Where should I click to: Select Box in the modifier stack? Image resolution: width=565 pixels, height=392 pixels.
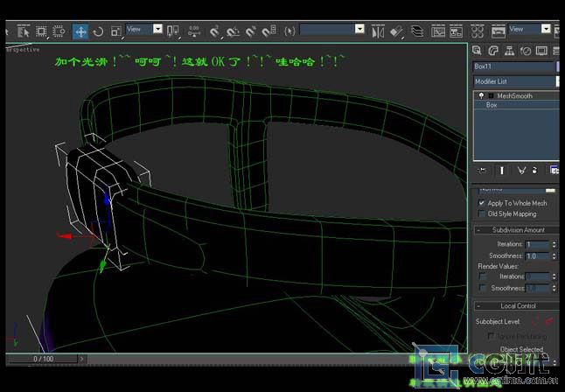(x=492, y=104)
